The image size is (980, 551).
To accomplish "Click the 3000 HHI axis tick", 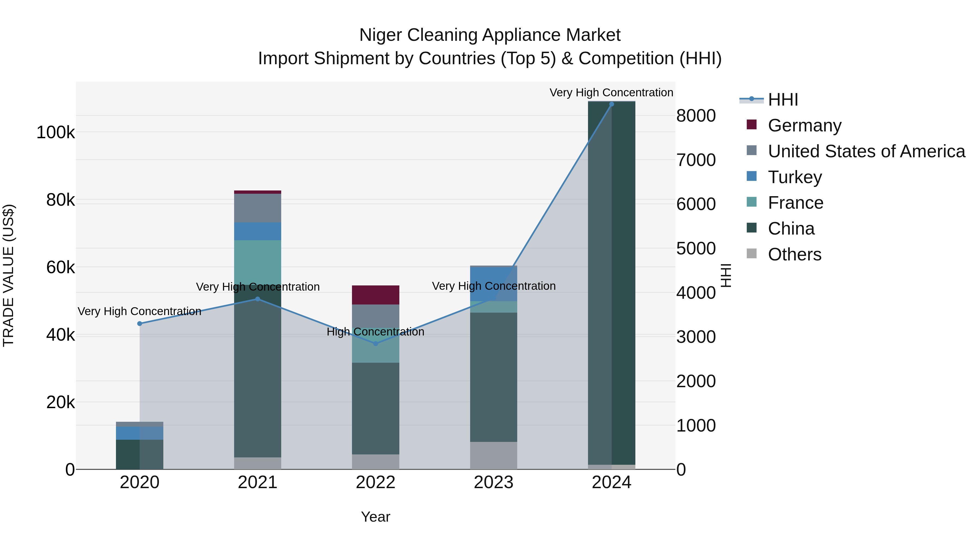I will coord(696,337).
